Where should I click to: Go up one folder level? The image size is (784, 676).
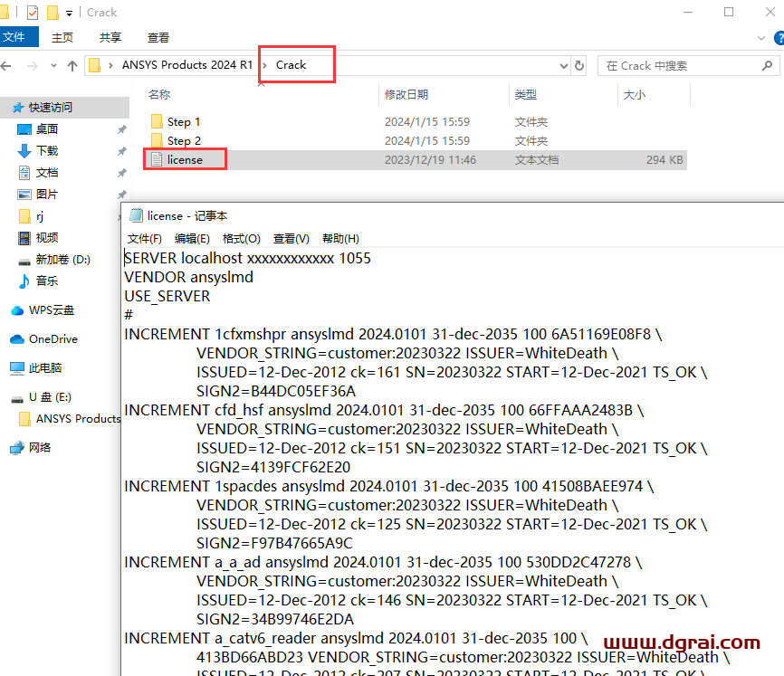coord(72,65)
